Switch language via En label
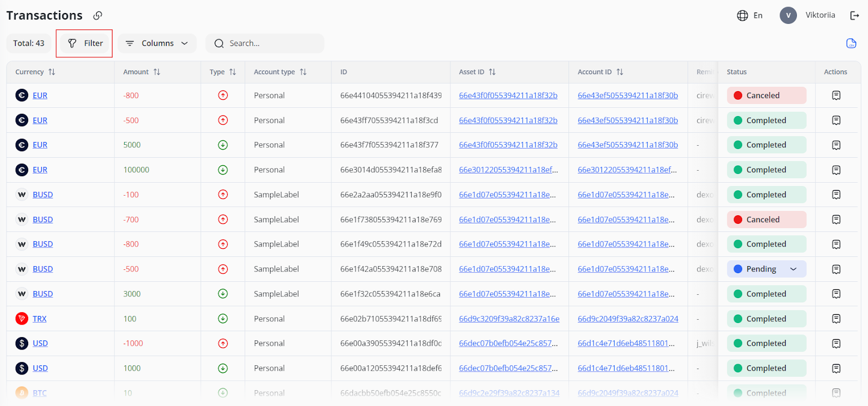This screenshot has width=868, height=406. pos(758,15)
